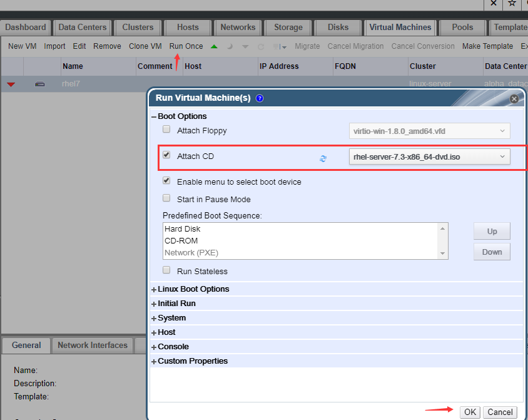
Task: Open the console options arrow beside monitor icon
Action: 285,48
